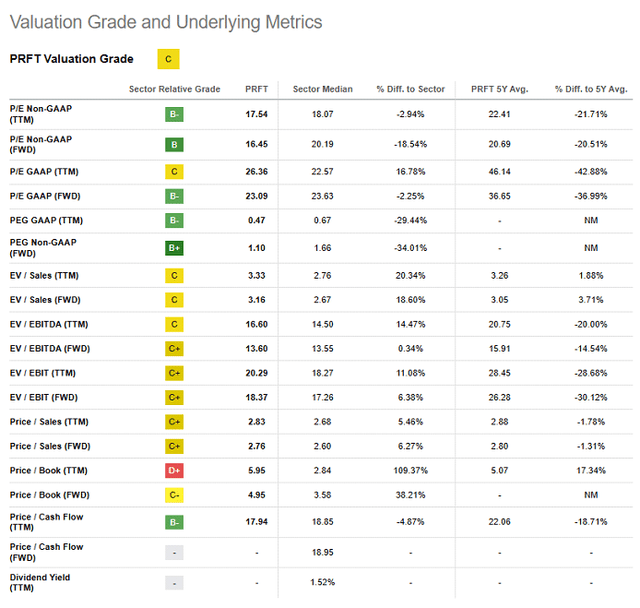Click the Valuation Grade and Underlying Metrics heading
Viewport: 640px width, 608px height.
coord(166,22)
